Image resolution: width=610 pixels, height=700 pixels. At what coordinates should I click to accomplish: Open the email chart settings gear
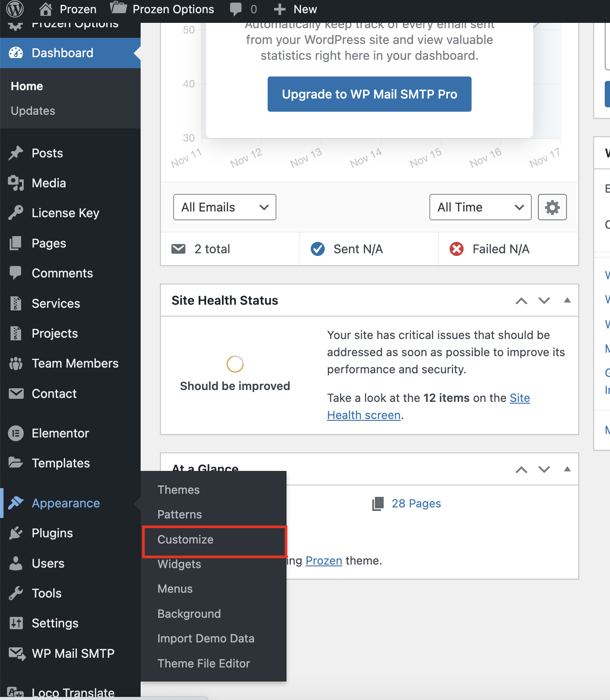(x=552, y=207)
